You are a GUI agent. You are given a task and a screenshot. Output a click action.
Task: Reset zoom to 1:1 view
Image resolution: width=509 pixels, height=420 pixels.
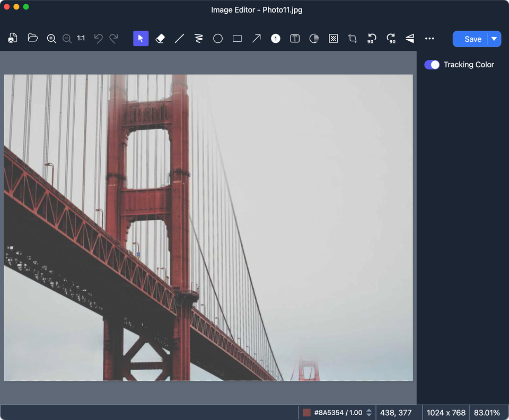[x=80, y=38]
